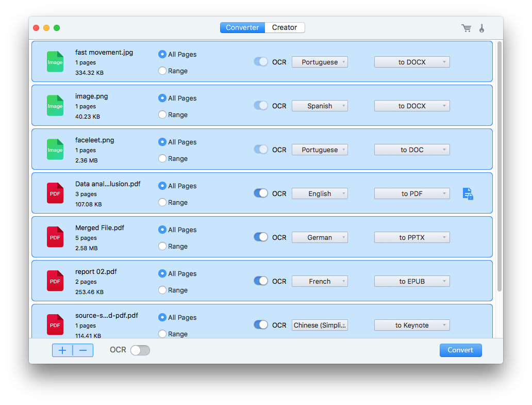The height and width of the screenshot is (405, 532).
Task: Enable the global OCR switch at bottom
Action: click(140, 350)
